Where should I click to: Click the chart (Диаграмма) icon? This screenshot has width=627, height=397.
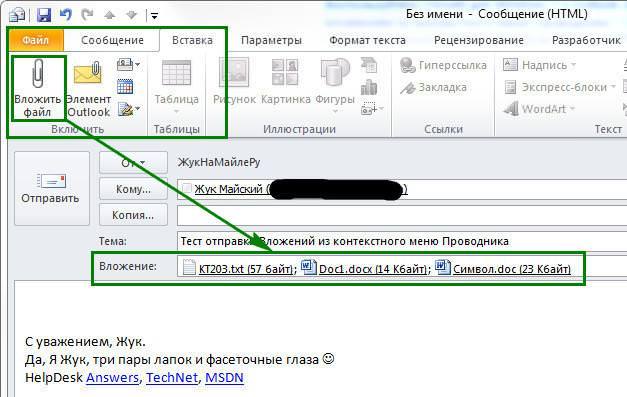click(369, 87)
